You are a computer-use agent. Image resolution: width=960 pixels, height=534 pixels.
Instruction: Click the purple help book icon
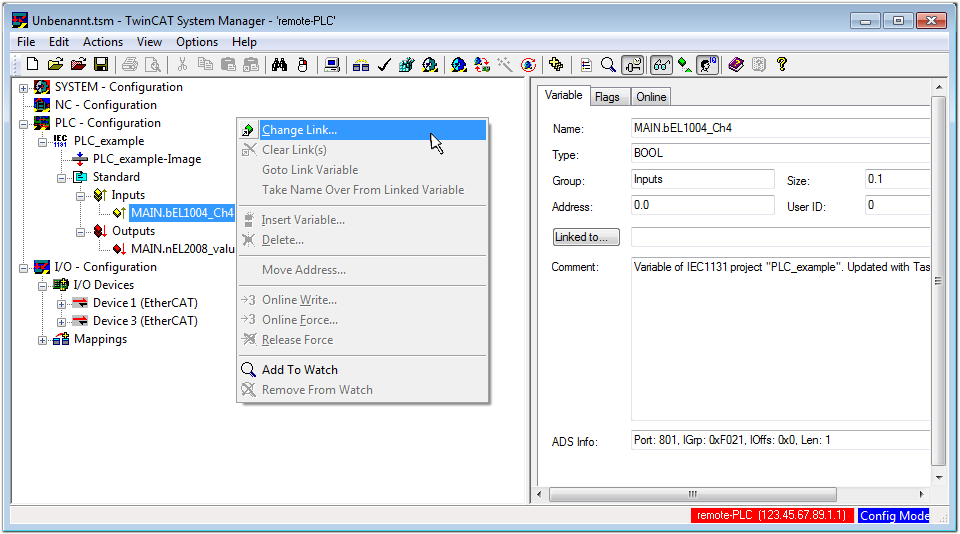coord(736,65)
